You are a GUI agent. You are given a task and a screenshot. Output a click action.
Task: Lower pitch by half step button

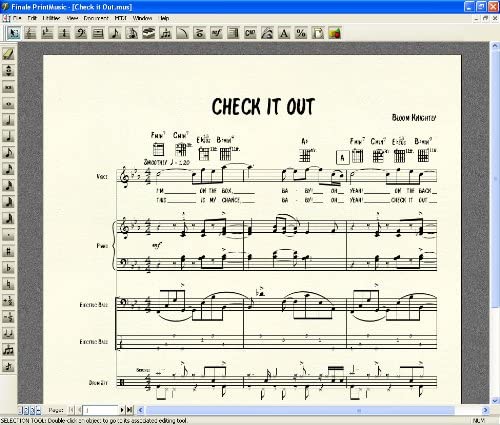tap(8, 317)
